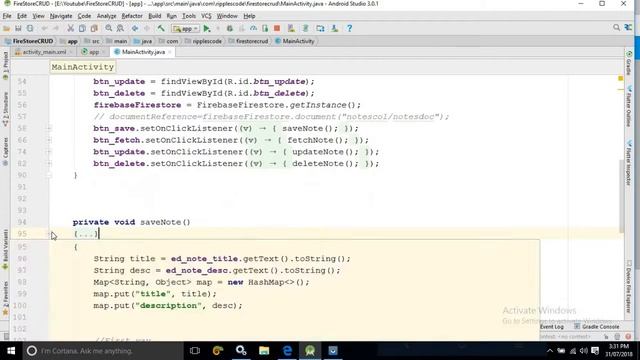
Task: Click the MainActivity class breadcrumb label
Action: coord(83,67)
